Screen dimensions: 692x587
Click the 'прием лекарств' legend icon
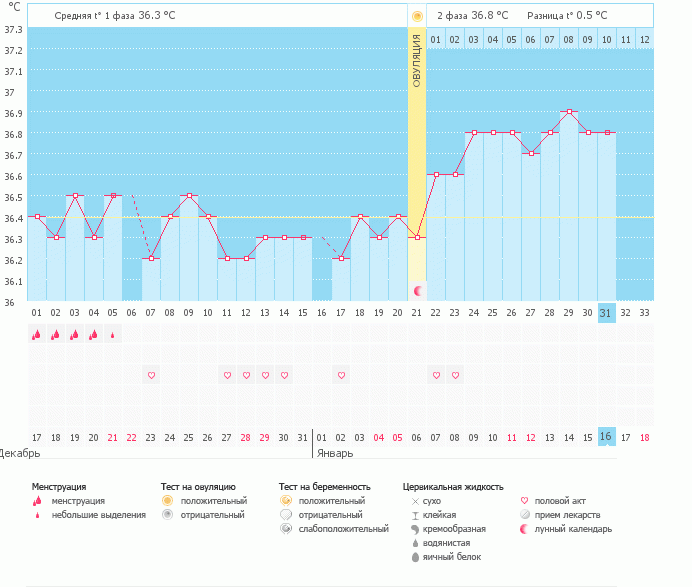[526, 514]
